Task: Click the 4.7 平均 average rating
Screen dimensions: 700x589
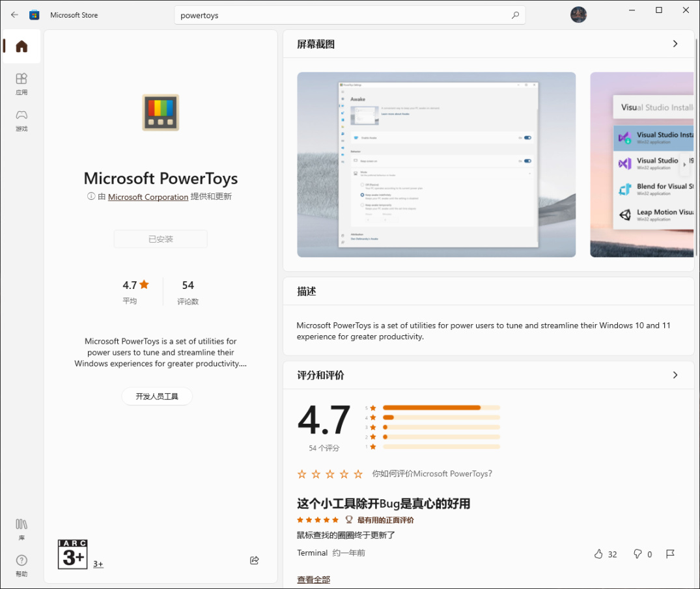Action: point(135,292)
